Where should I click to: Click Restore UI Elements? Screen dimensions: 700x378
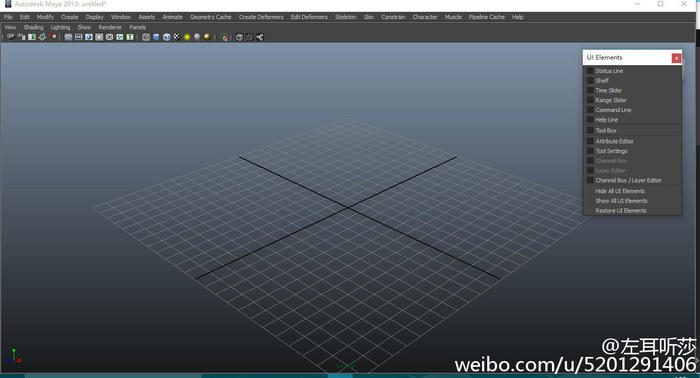tap(621, 211)
